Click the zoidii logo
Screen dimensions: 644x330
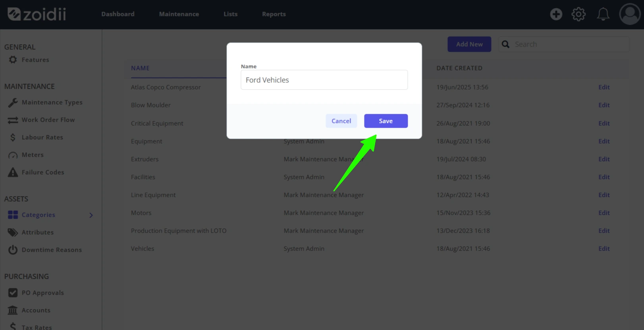click(37, 14)
